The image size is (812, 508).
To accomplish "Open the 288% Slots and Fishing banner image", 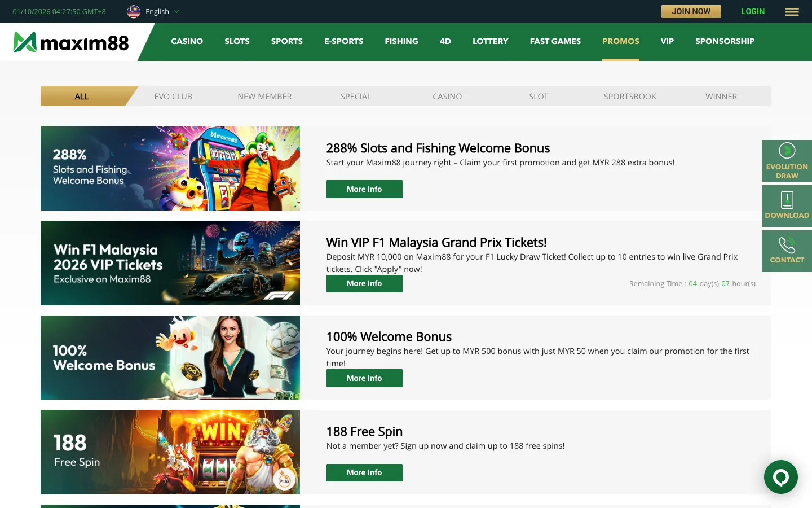I will coord(170,168).
